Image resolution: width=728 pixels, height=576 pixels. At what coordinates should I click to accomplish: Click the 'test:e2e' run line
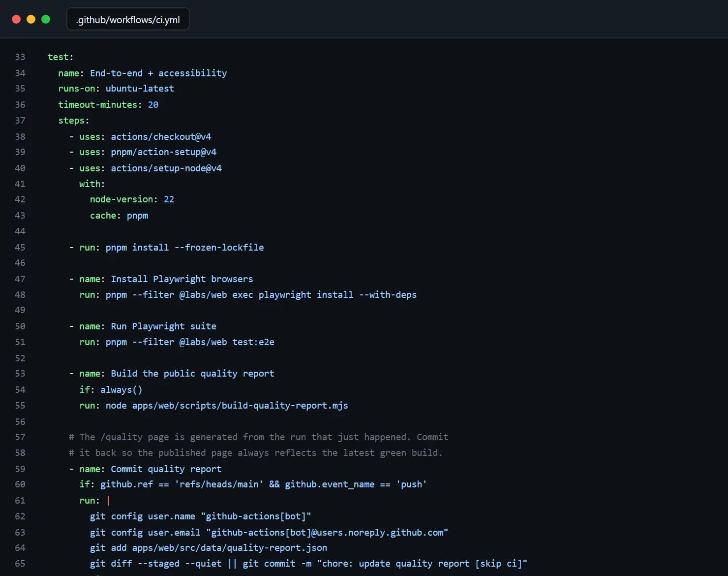tap(177, 342)
